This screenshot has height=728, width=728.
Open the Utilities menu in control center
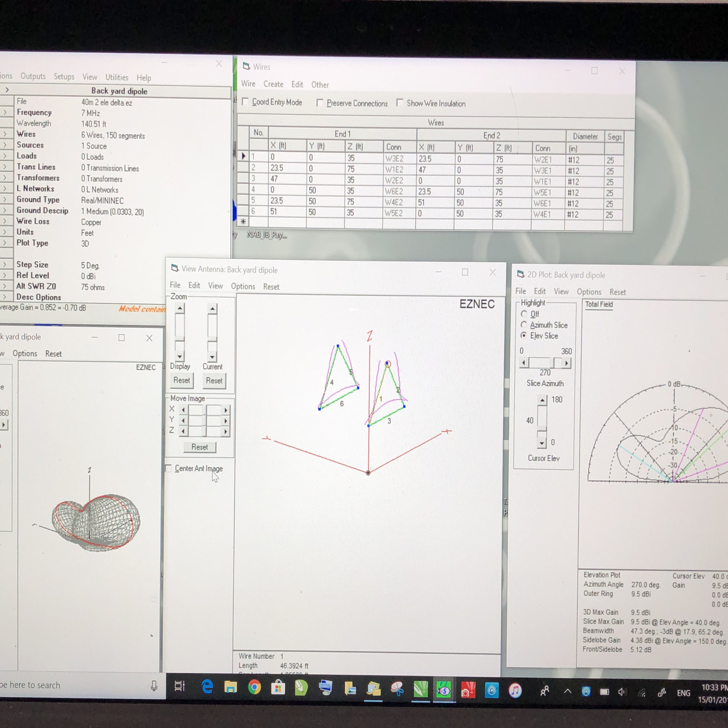point(117,77)
